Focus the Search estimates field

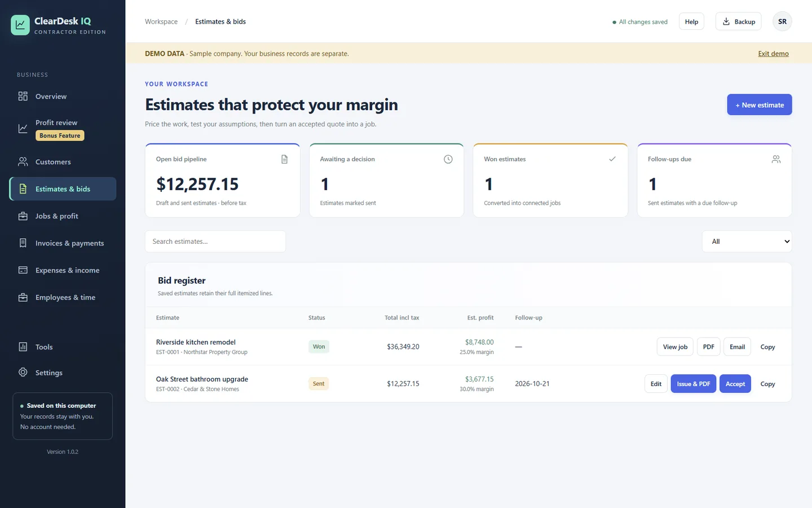coord(215,242)
